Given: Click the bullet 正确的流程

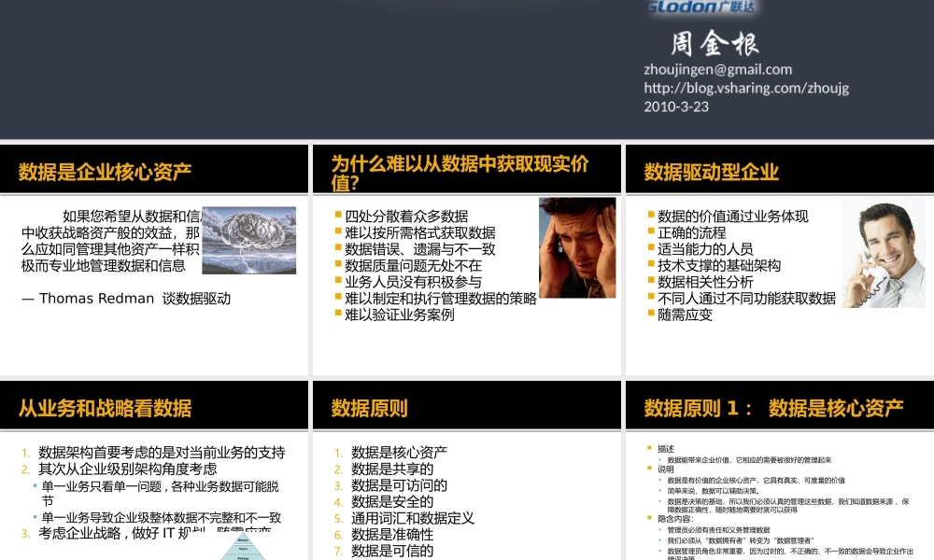Looking at the screenshot, I should click(691, 232).
